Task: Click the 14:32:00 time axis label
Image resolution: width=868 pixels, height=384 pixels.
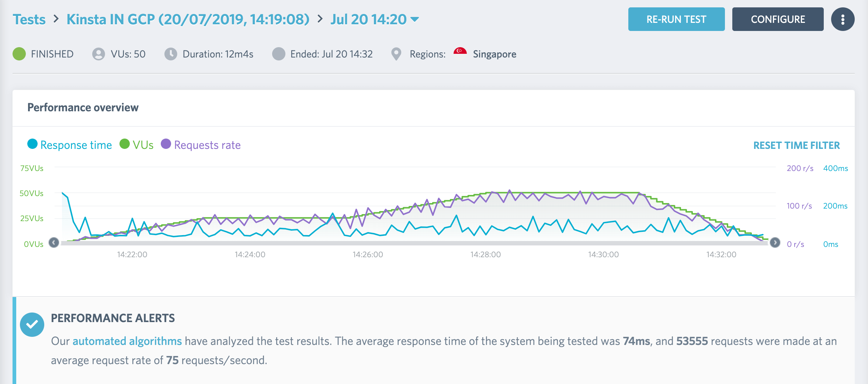Action: (721, 254)
